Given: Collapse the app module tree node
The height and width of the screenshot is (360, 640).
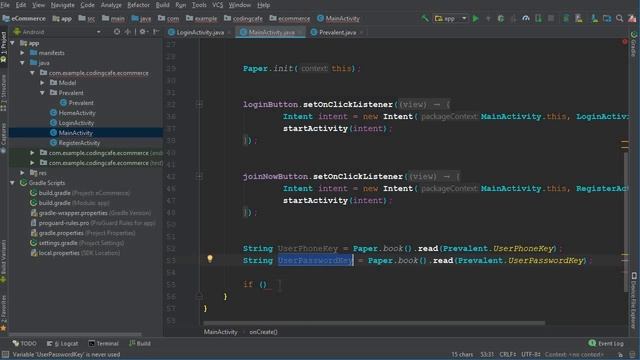Looking at the screenshot, I should pyautogui.click(x=13, y=43).
